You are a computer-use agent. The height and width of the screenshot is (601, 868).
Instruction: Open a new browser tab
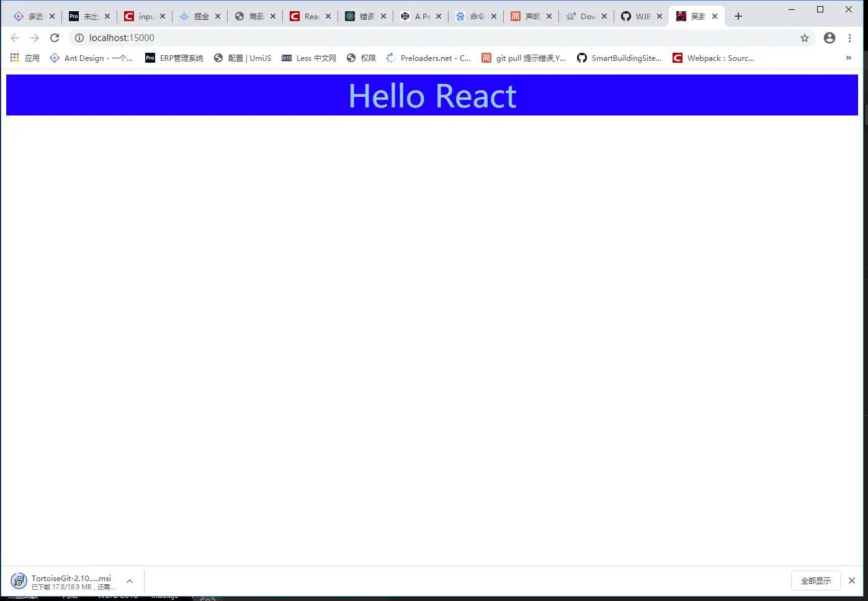[x=738, y=17]
